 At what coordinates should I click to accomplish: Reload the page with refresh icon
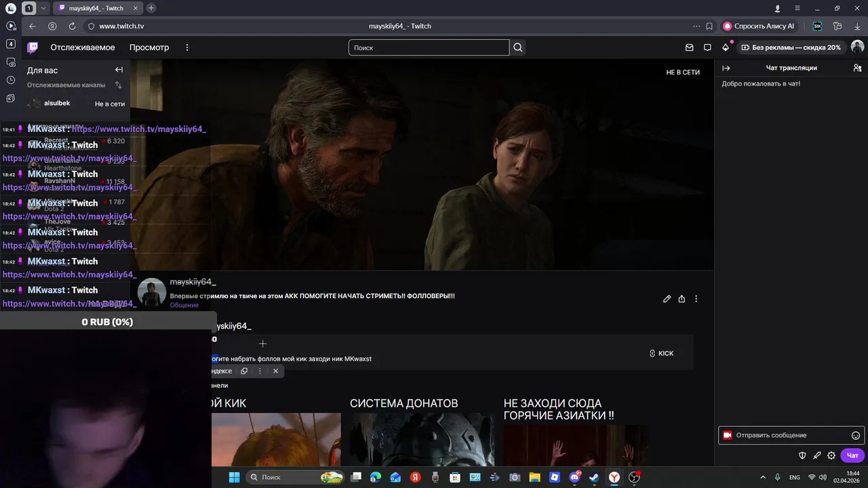pyautogui.click(x=72, y=26)
